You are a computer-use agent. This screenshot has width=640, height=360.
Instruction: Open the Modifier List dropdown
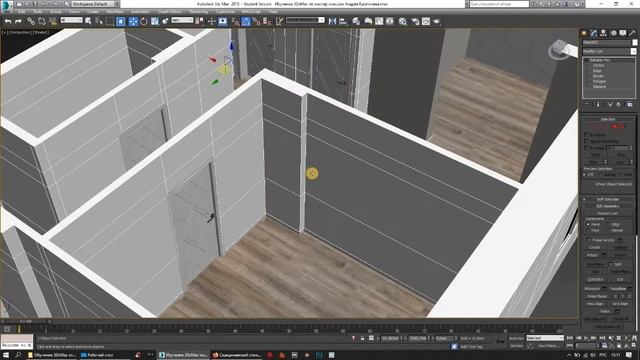(609, 51)
